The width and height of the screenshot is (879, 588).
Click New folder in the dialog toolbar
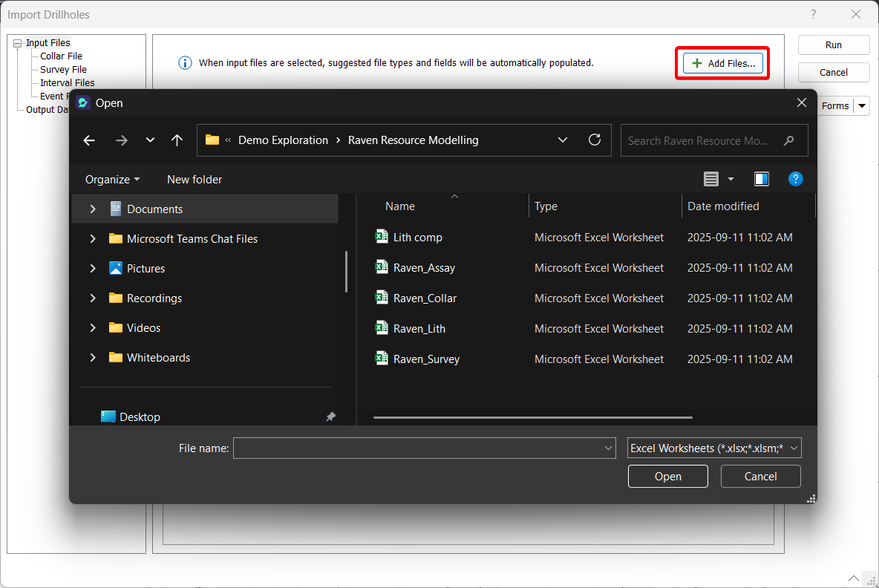coord(194,179)
